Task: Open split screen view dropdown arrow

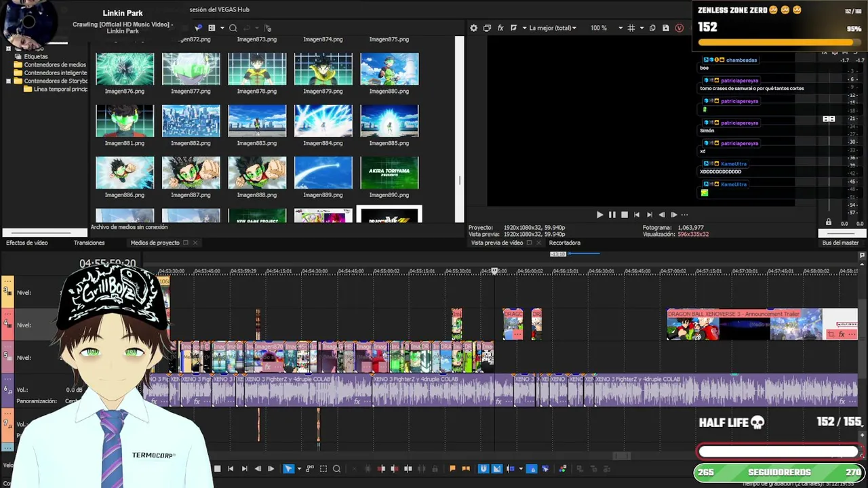Action: 523,28
